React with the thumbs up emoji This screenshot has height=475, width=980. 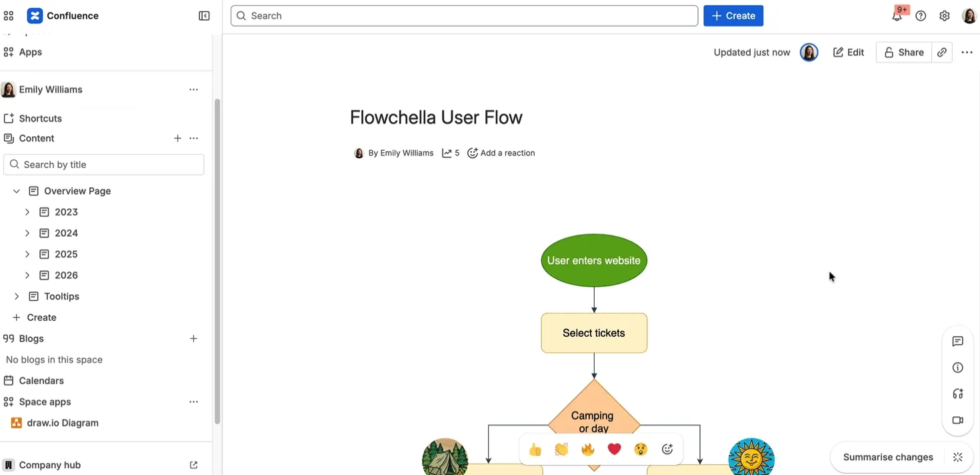tap(535, 450)
